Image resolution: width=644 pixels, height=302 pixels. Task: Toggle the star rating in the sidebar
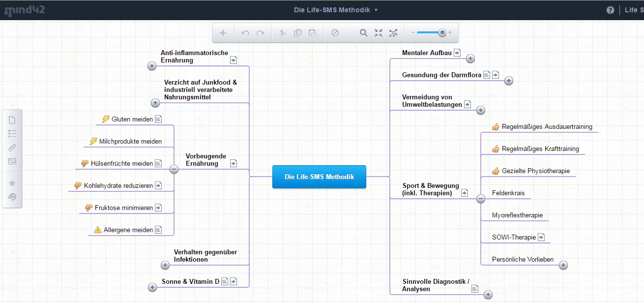click(12, 182)
